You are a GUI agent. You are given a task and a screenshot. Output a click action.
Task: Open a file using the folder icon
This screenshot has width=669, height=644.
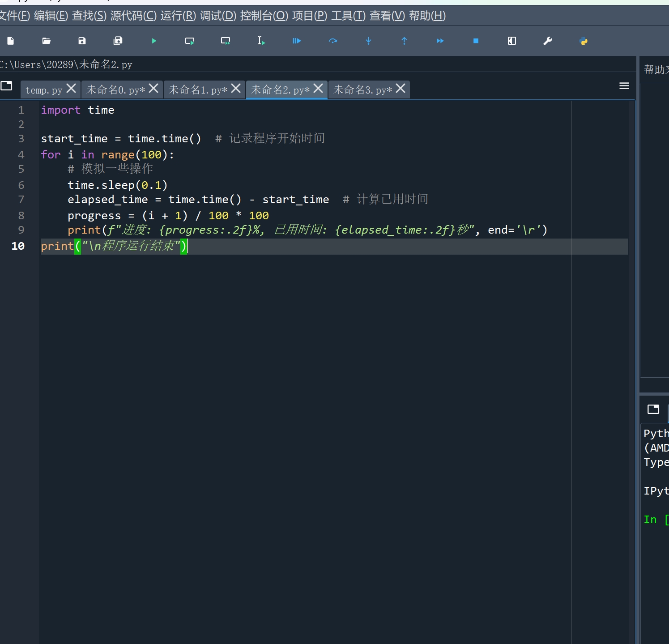click(x=47, y=41)
